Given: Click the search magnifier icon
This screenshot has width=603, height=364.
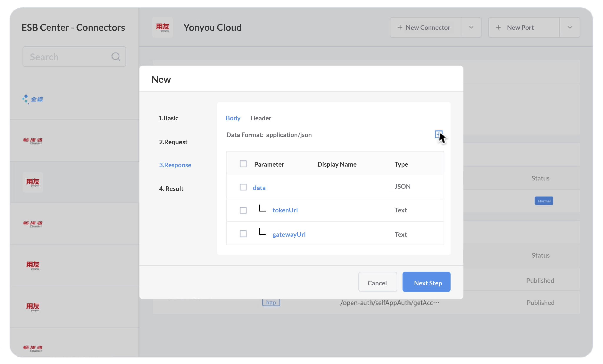Looking at the screenshot, I should (116, 56).
